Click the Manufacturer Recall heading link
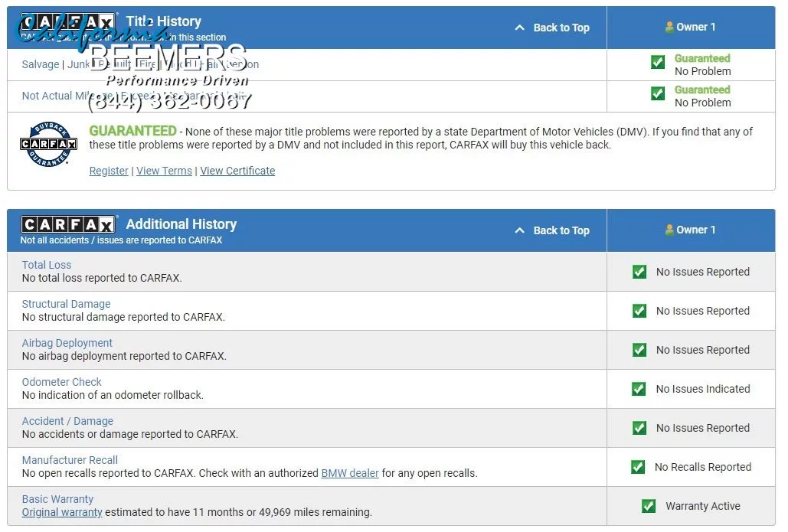 [x=70, y=460]
